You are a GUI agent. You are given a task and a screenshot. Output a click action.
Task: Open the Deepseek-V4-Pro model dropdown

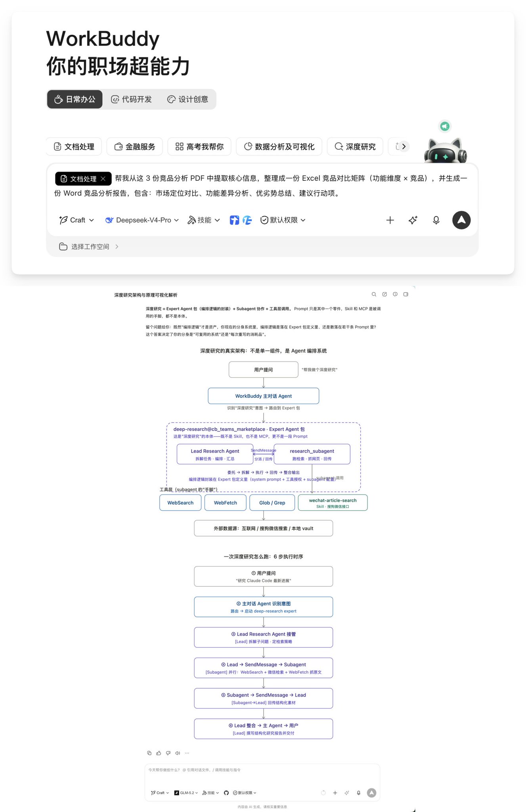point(142,220)
